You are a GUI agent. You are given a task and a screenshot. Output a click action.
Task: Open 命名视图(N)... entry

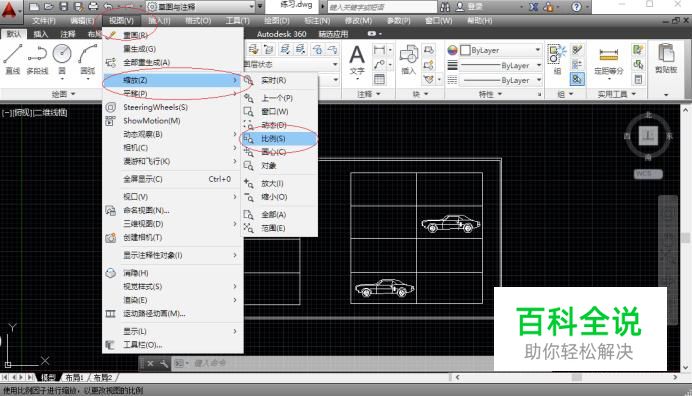pyautogui.click(x=173, y=211)
